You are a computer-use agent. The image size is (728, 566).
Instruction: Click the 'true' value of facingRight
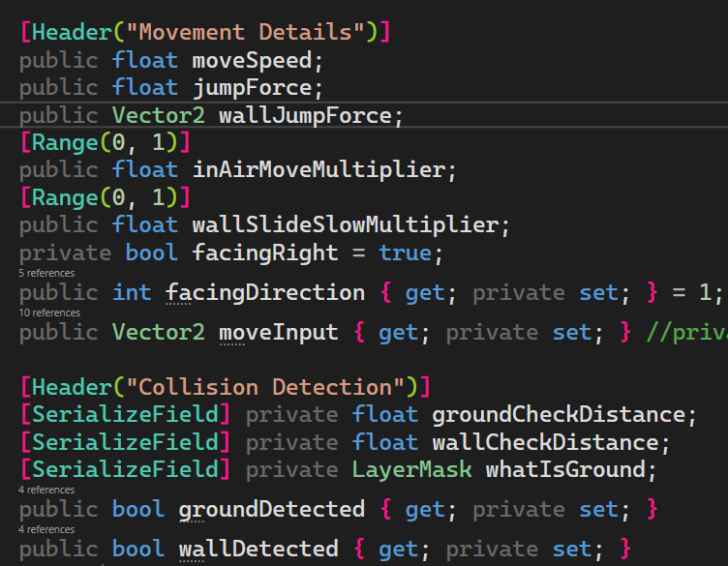point(406,253)
